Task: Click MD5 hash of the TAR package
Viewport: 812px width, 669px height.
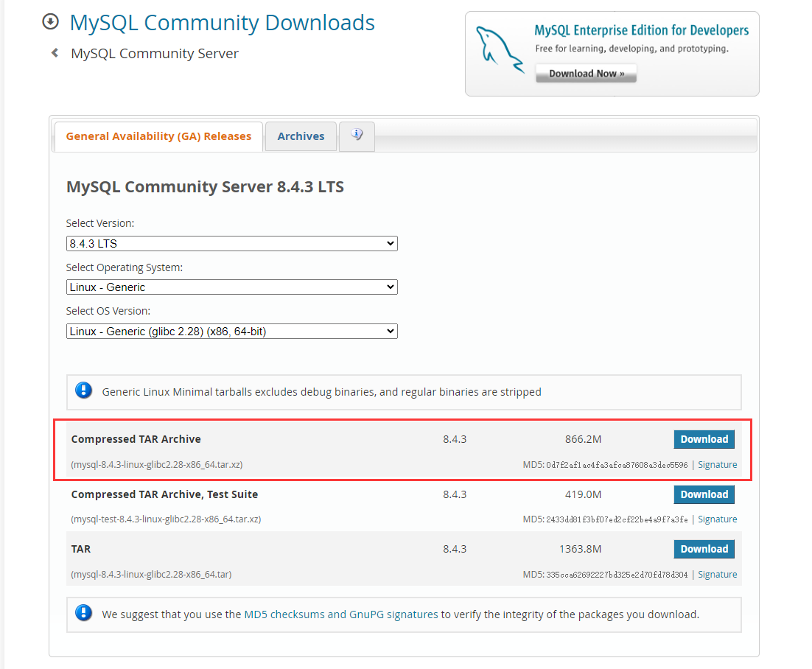Action: point(617,575)
